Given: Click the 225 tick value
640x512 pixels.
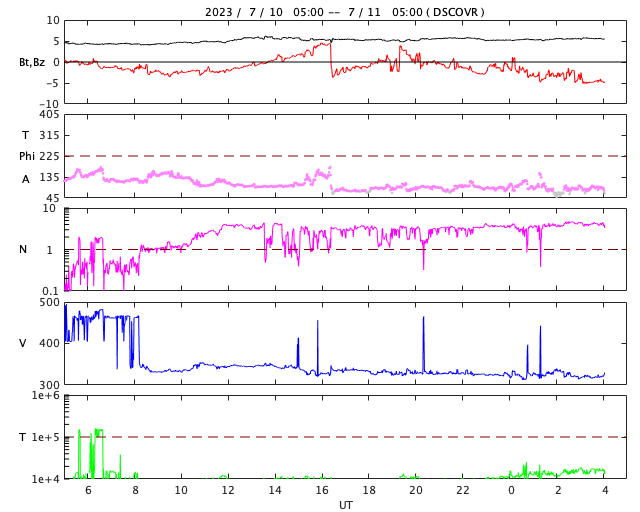Looking at the screenshot, I should (x=49, y=156).
